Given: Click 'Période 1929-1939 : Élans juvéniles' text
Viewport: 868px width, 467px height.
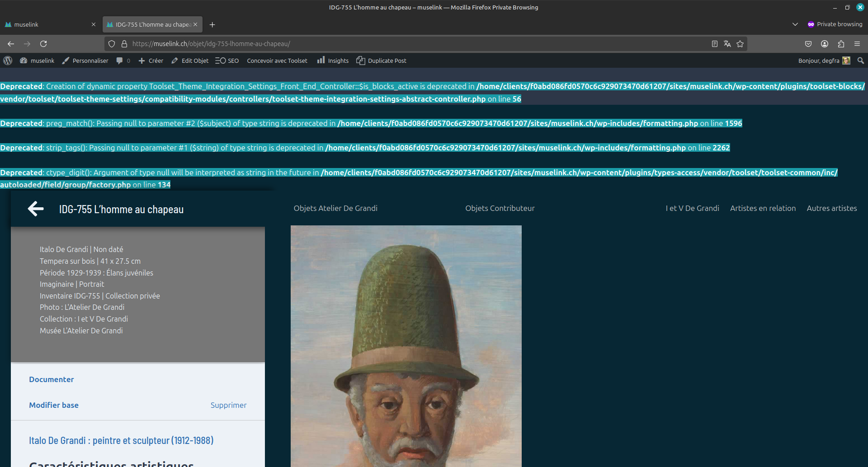Looking at the screenshot, I should tap(96, 273).
